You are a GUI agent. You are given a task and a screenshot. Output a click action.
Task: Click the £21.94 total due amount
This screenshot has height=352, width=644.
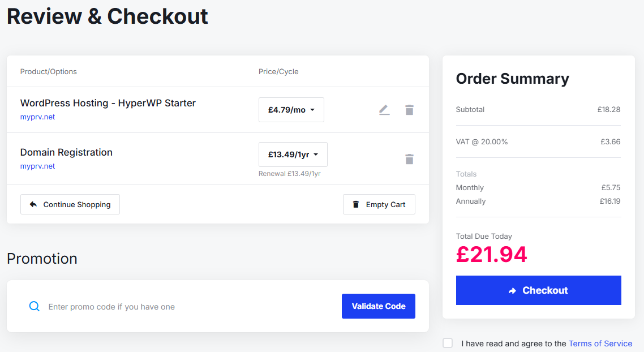tap(491, 255)
